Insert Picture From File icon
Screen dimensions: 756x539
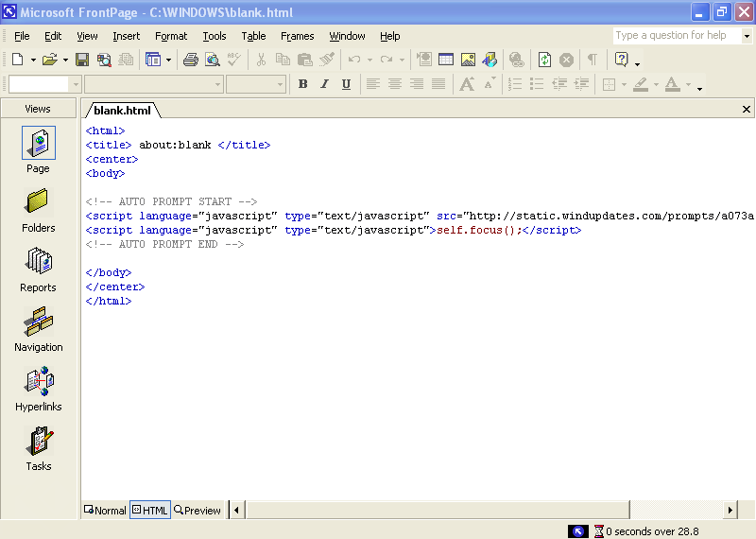coord(468,60)
